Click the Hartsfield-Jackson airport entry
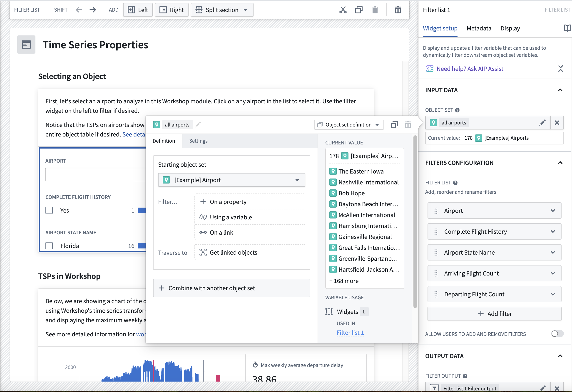572x392 pixels. (364, 270)
